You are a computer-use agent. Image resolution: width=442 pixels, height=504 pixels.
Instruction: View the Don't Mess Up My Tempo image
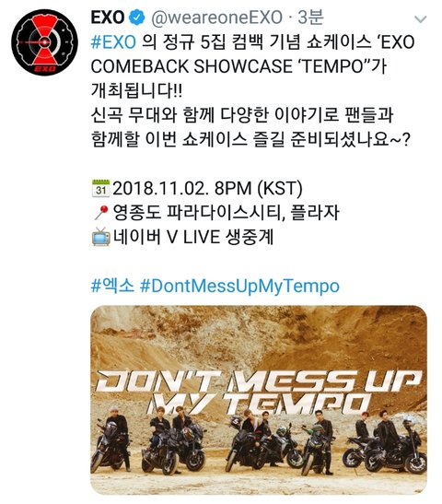pos(259,400)
